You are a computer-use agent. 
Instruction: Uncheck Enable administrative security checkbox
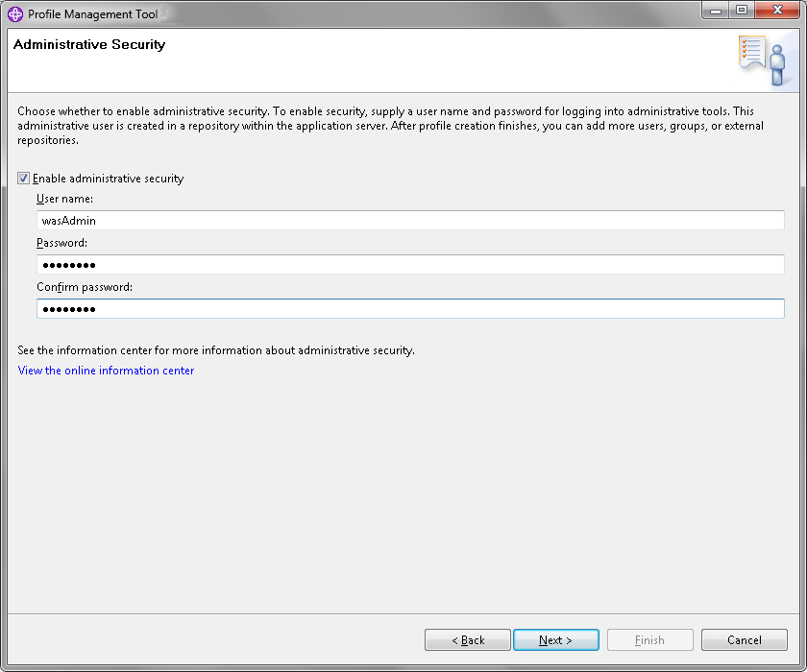pyautogui.click(x=23, y=179)
